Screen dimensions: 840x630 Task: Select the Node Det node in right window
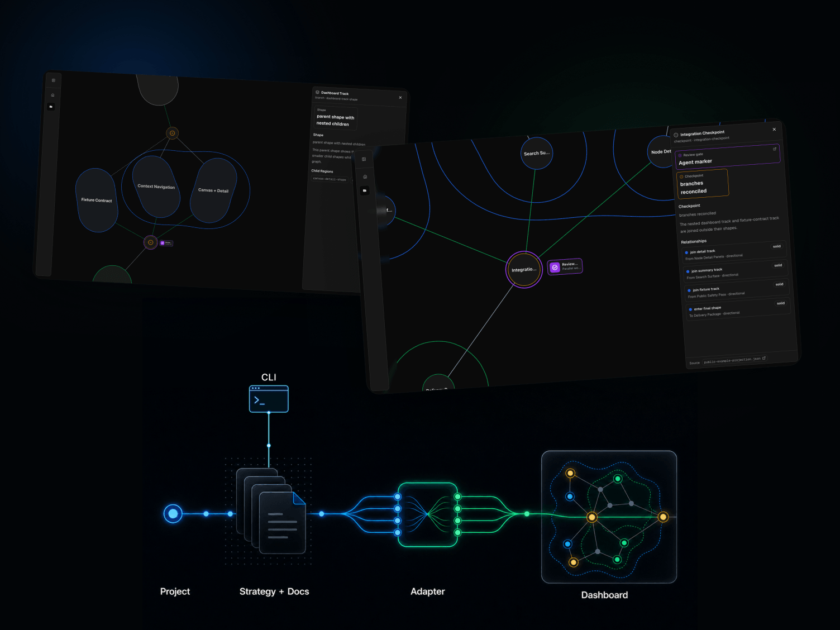coord(661,151)
